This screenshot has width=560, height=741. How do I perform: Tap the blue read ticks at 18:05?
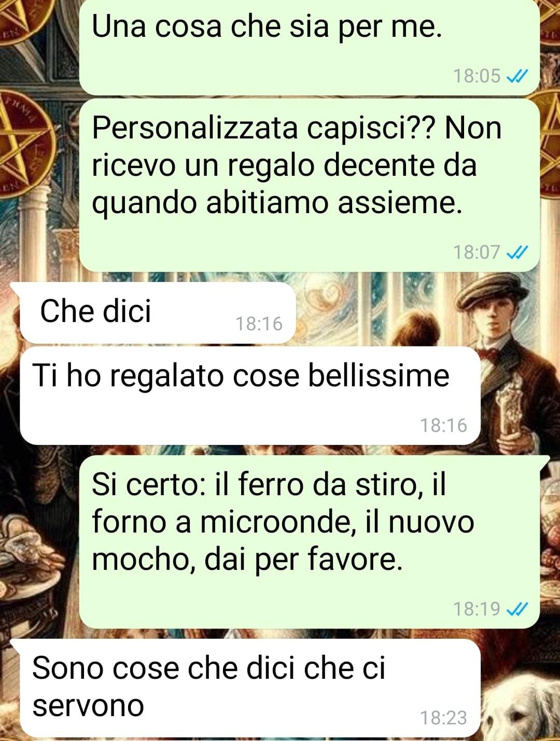pos(517,77)
